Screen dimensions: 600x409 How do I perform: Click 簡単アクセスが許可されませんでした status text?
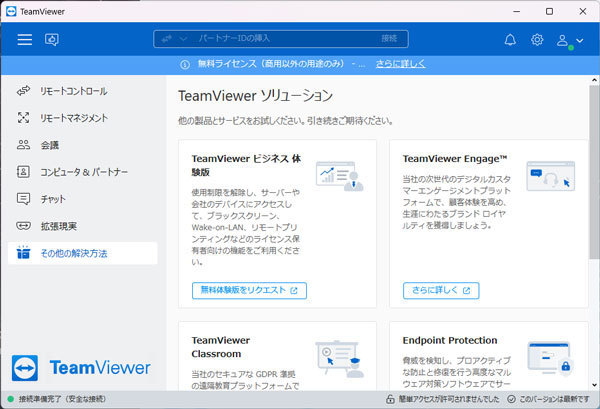click(x=449, y=399)
